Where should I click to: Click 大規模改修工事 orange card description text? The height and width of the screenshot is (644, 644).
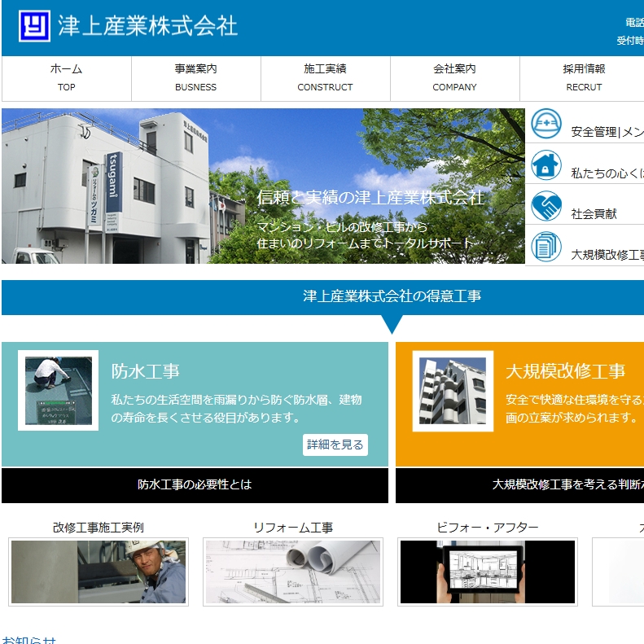575,409
